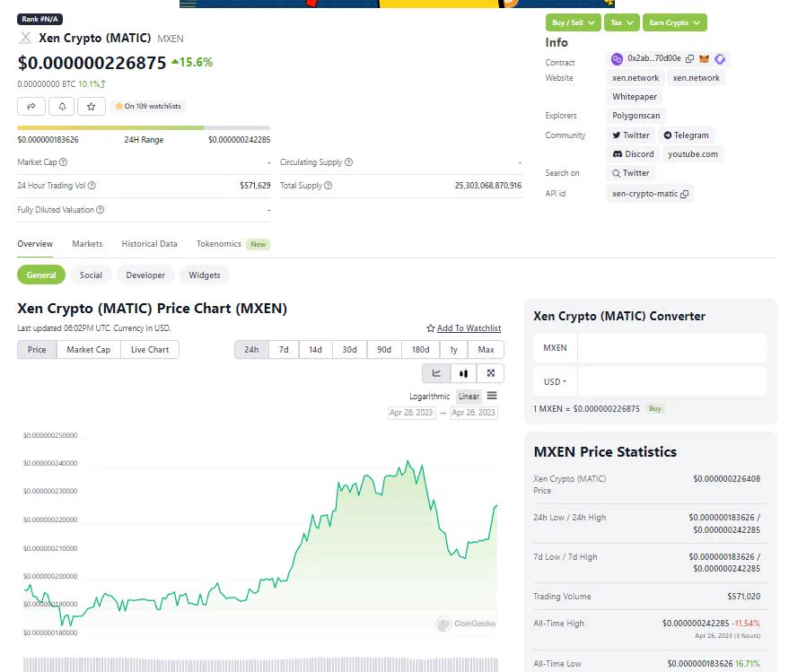Switch to candlestick chart icon
This screenshot has height=672, width=789.
coord(463,373)
